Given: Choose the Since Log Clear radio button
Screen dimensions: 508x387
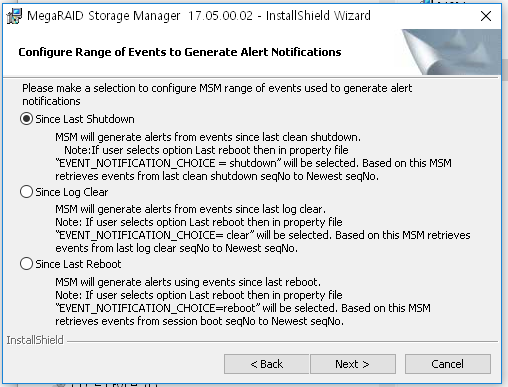Looking at the screenshot, I should click(x=26, y=192).
